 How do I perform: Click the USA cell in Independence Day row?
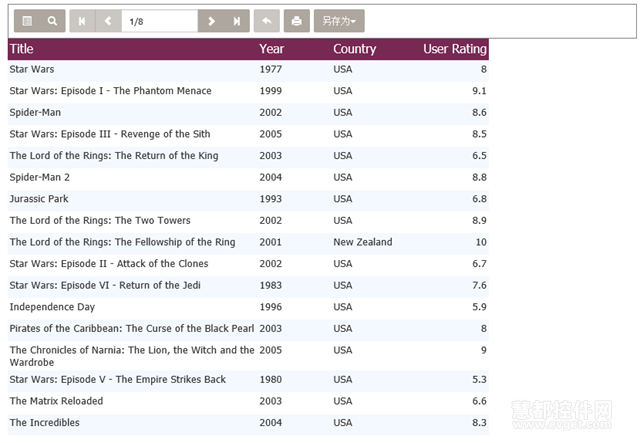point(342,307)
